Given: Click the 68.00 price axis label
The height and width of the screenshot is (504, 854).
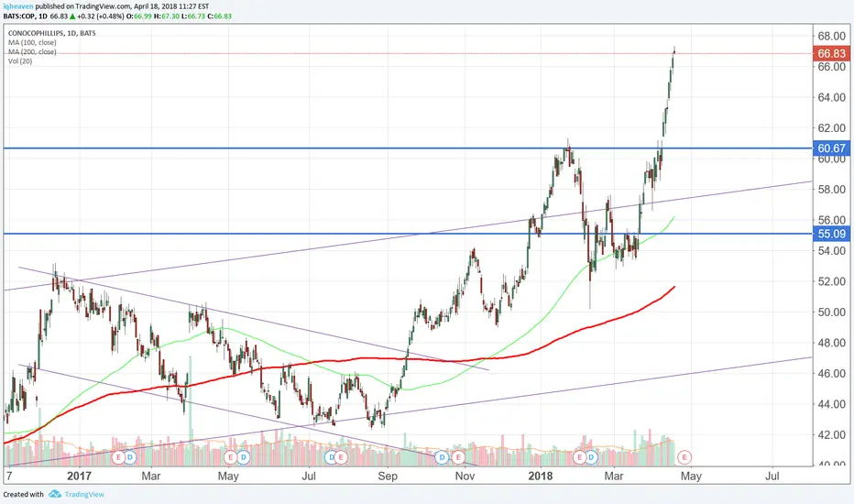Looking at the screenshot, I should [x=832, y=36].
